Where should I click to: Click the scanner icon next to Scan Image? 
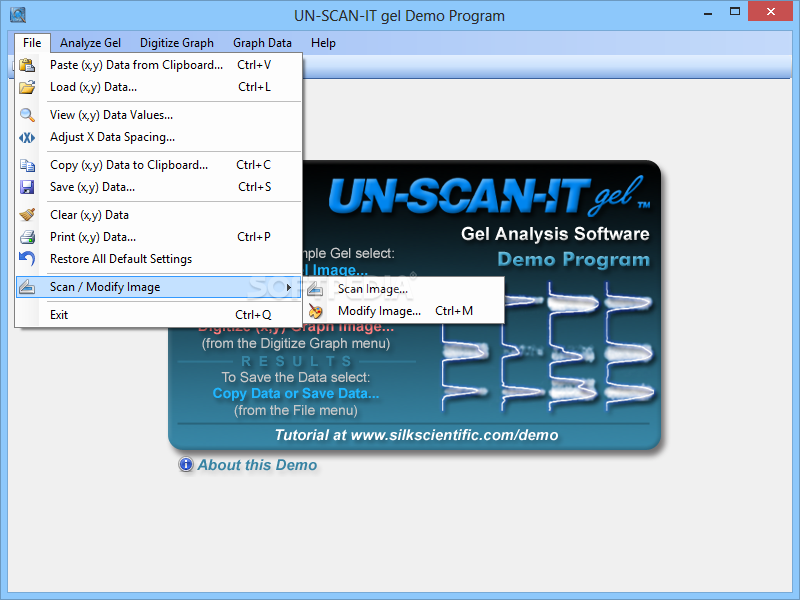pyautogui.click(x=315, y=289)
